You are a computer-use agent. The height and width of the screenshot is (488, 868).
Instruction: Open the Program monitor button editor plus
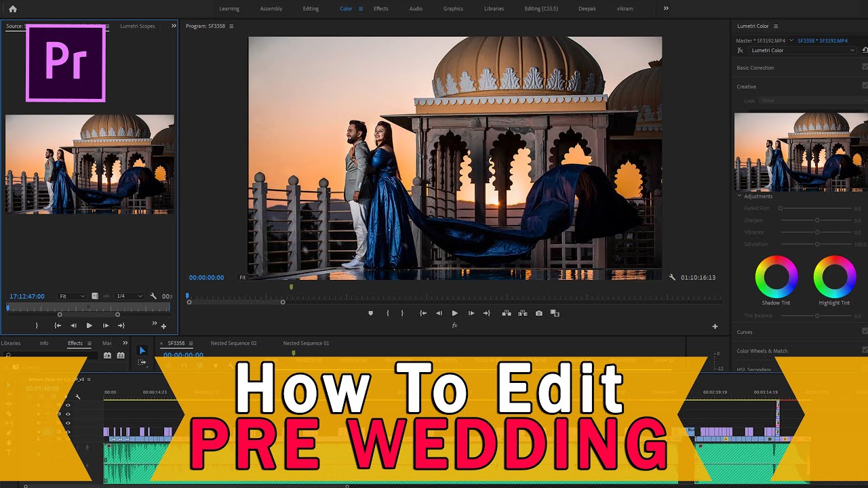pyautogui.click(x=715, y=326)
